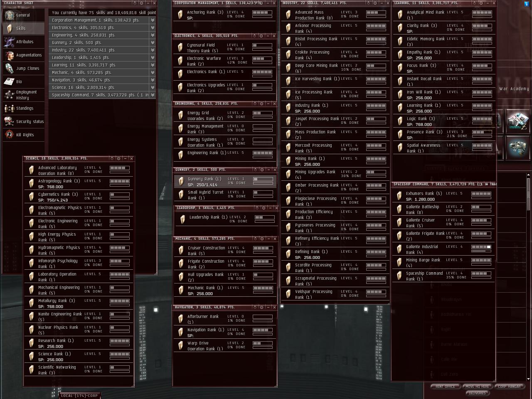Click the Anchoring skill book icon

180,15
